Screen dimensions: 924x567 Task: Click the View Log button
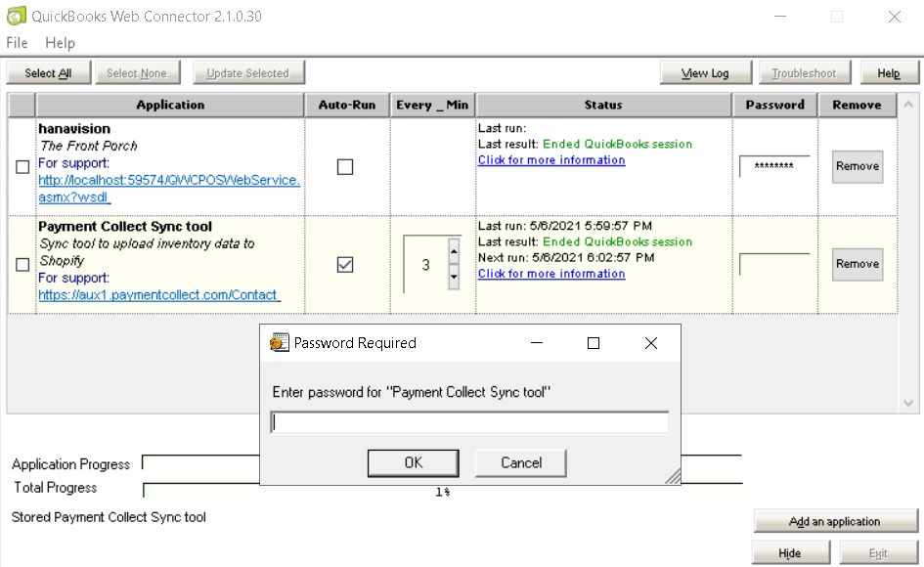click(705, 73)
